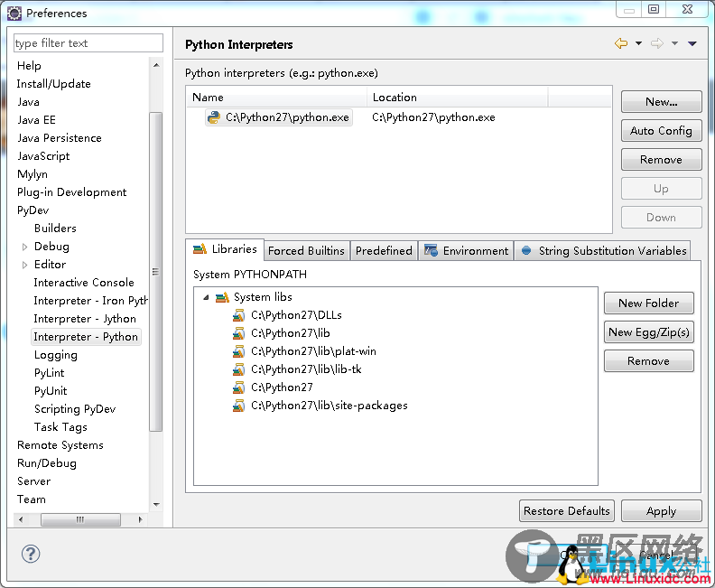Image resolution: width=715 pixels, height=588 pixels.
Task: Open the String Substitution Variables tab
Action: tap(602, 250)
